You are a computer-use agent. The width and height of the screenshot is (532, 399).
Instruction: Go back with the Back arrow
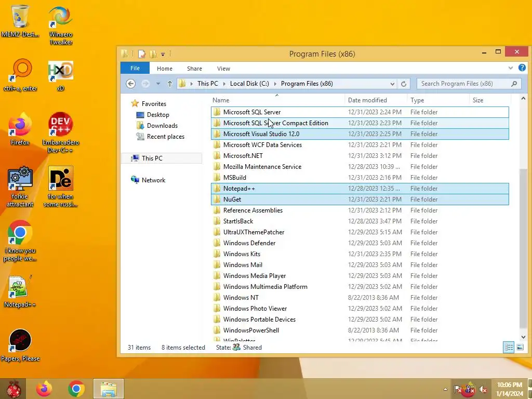tap(130, 84)
